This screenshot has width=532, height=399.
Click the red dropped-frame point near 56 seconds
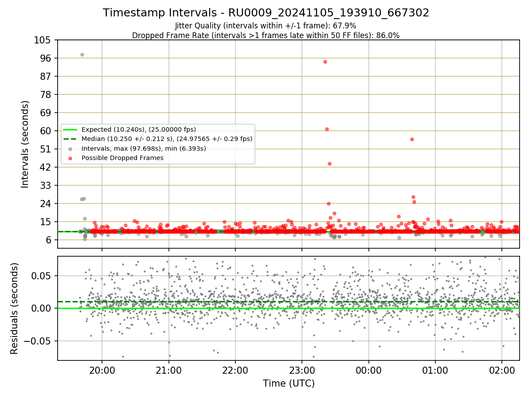[412, 139]
